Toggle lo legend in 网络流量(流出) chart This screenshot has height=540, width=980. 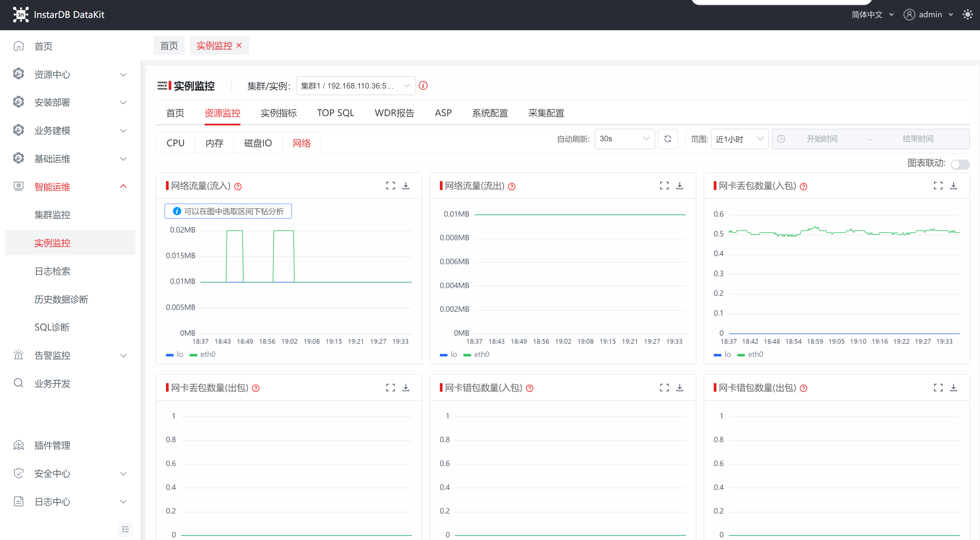coord(449,354)
